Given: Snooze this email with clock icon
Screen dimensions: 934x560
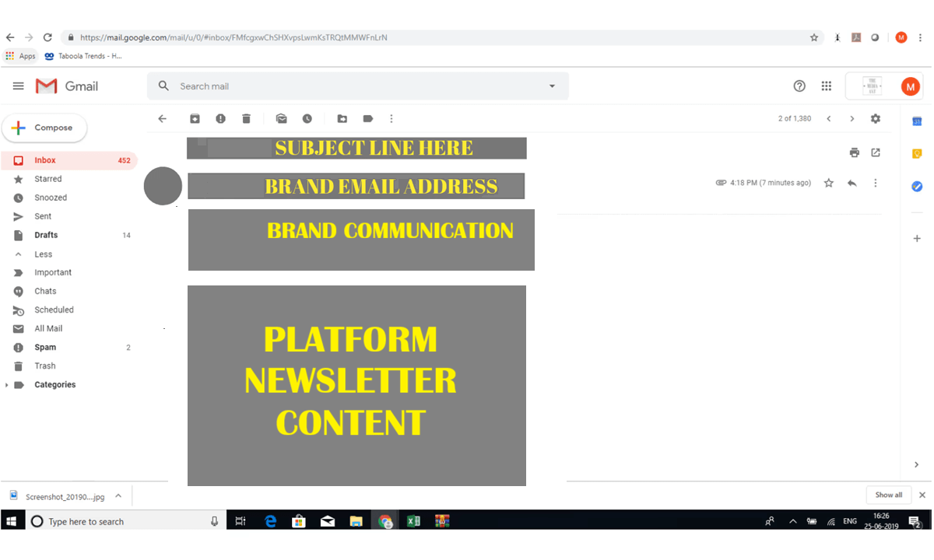Looking at the screenshot, I should [x=307, y=119].
